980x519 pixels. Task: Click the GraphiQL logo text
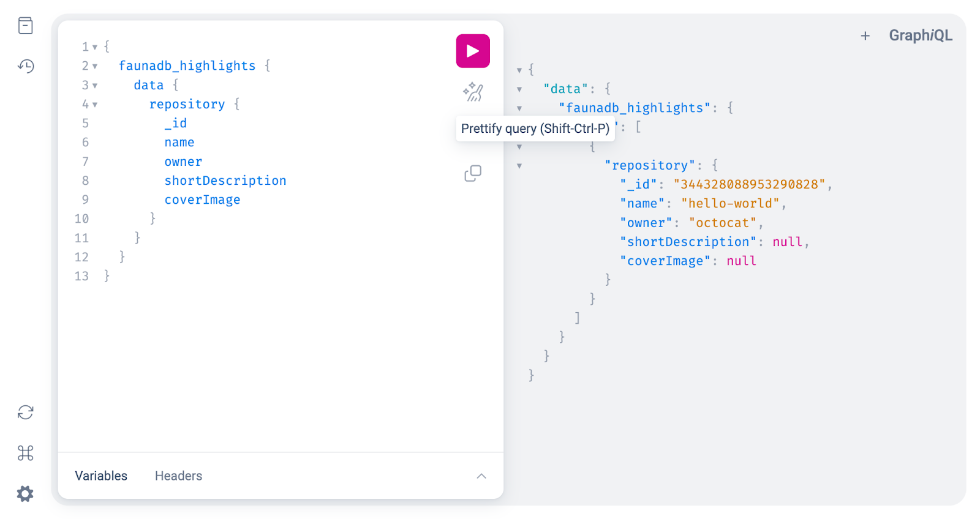click(921, 35)
